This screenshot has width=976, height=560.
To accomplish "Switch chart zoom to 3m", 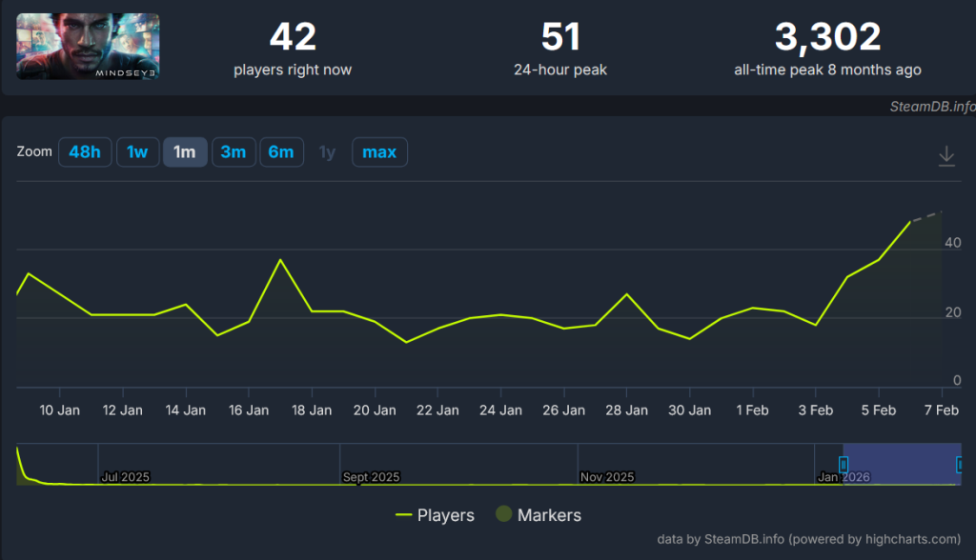I will [234, 152].
